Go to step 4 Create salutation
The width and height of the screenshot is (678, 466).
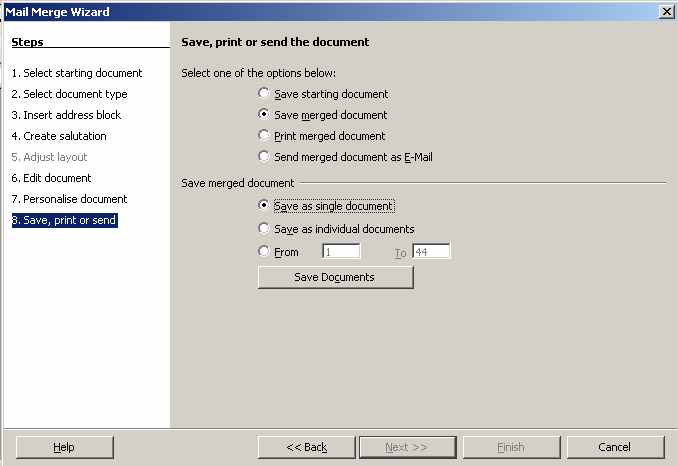pyautogui.click(x=59, y=136)
